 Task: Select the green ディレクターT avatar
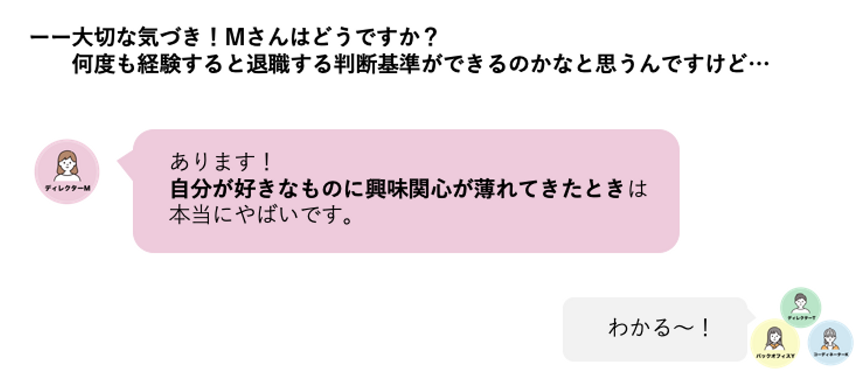(800, 307)
